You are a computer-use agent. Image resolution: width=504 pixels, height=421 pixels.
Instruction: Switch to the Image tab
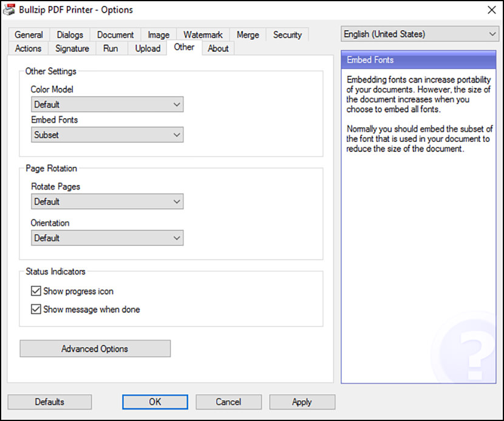(158, 35)
